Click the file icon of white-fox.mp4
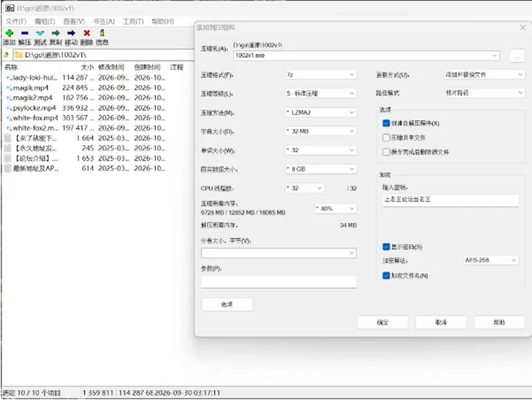This screenshot has height=400, width=532. (x=9, y=118)
